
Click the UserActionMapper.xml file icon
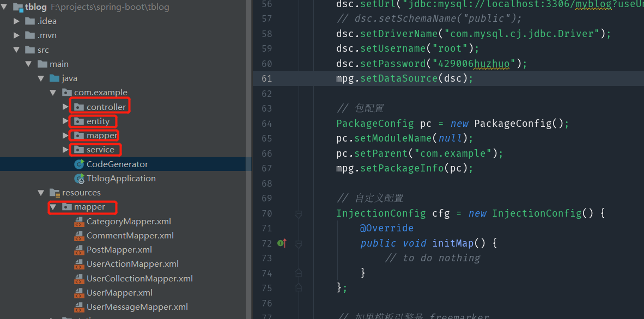coord(79,264)
